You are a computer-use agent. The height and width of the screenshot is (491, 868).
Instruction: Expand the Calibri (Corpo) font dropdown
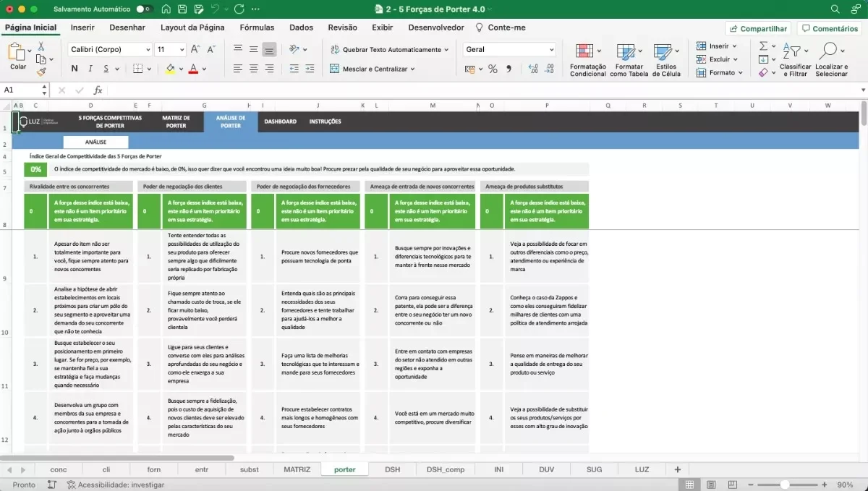pyautogui.click(x=148, y=50)
